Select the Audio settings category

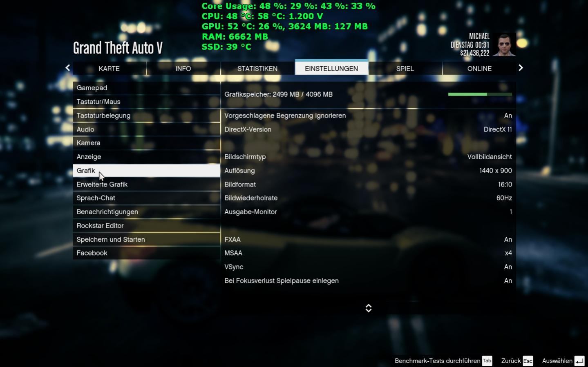147,129
